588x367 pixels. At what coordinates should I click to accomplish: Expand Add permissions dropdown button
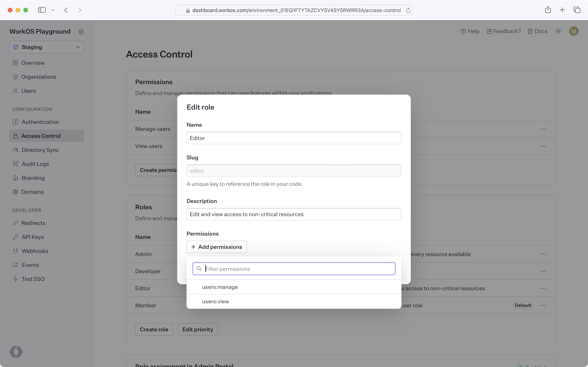point(217,247)
